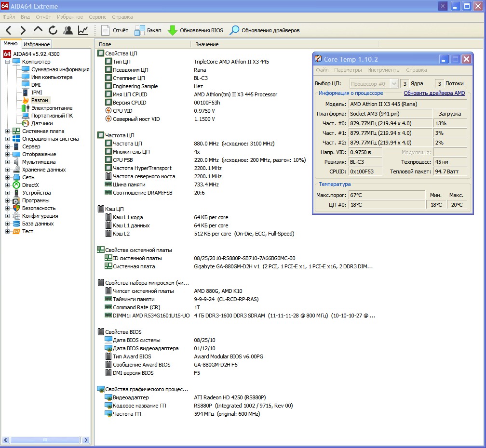Image resolution: width=486 pixels, height=448 pixels.
Task: Collapse the Компьютер tree node
Action: coord(7,62)
